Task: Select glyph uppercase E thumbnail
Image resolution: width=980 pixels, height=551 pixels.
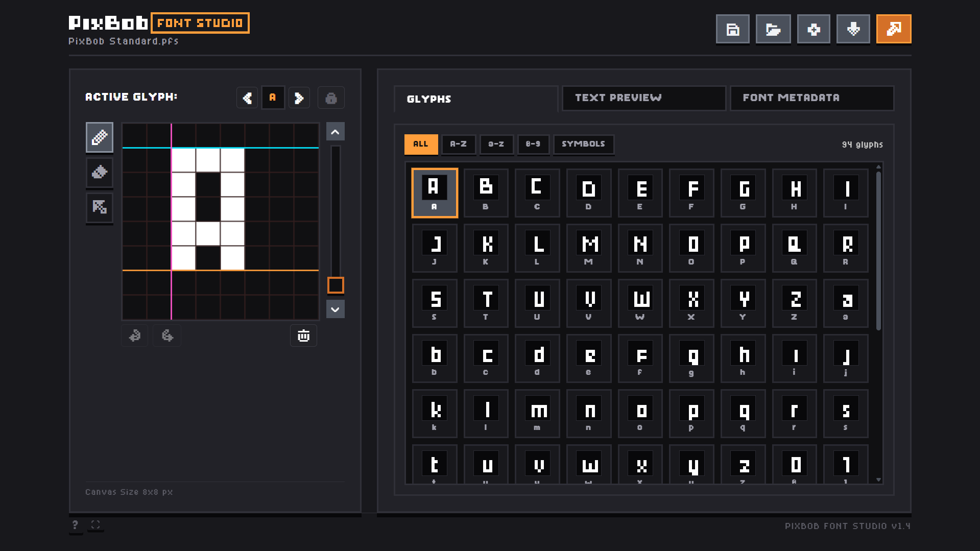Action: tap(640, 193)
